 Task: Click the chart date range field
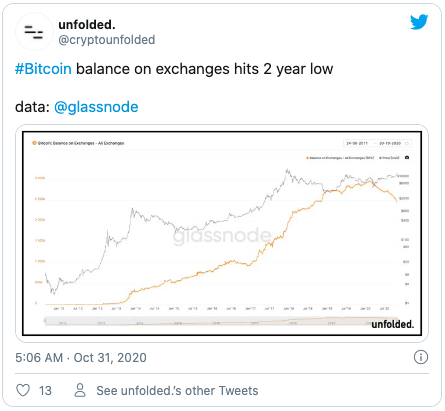click(377, 143)
